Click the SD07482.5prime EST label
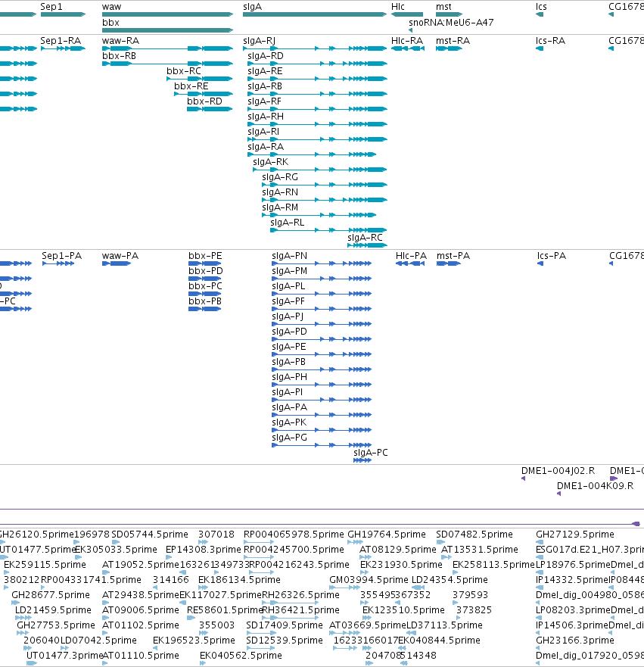 coord(474,535)
